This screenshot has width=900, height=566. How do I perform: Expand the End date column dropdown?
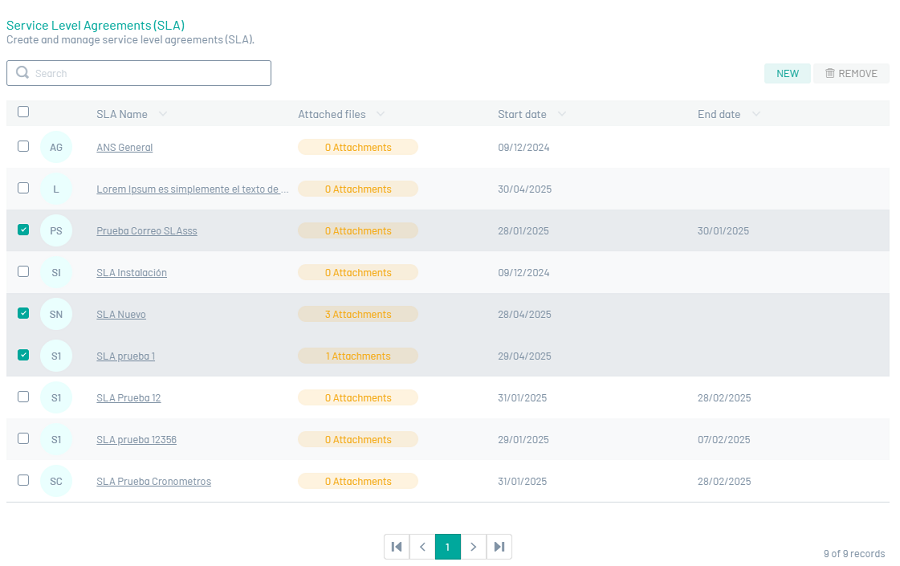pos(756,115)
